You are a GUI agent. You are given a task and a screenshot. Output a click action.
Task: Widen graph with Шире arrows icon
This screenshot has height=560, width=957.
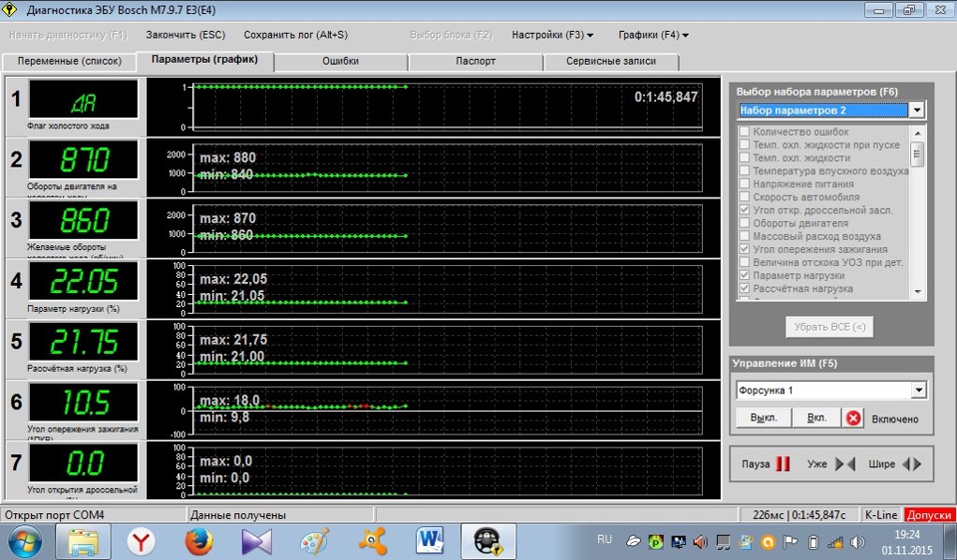tap(911, 464)
